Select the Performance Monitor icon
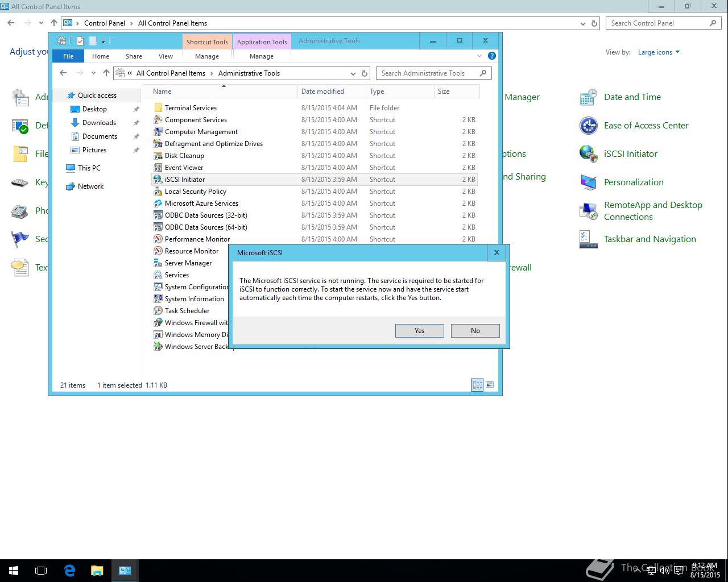728x582 pixels. pos(158,239)
